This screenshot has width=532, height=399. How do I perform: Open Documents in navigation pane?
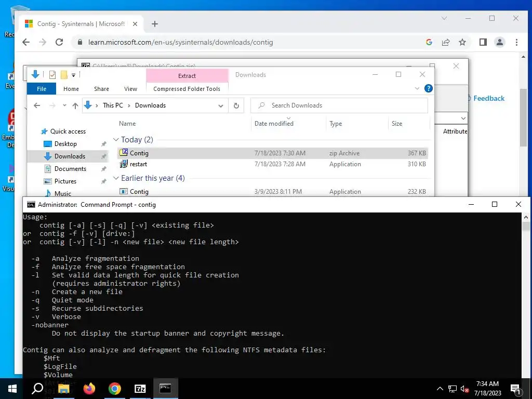(x=70, y=169)
